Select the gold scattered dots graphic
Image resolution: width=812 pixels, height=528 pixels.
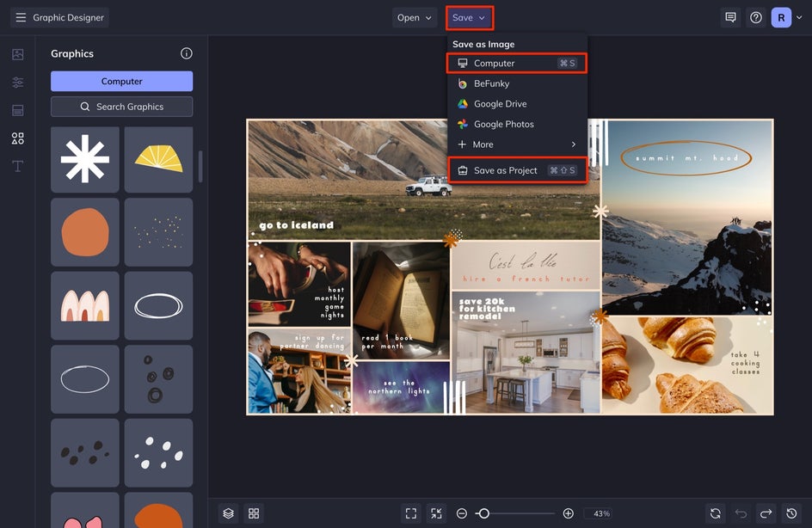point(158,232)
